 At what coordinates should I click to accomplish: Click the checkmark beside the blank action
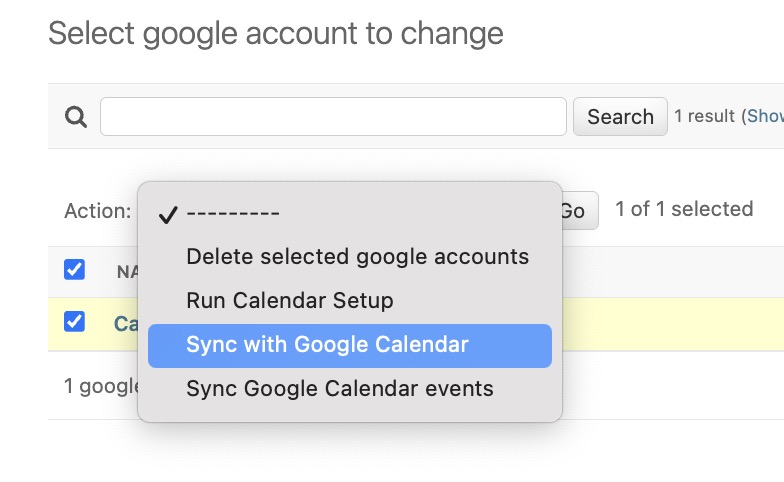point(168,213)
